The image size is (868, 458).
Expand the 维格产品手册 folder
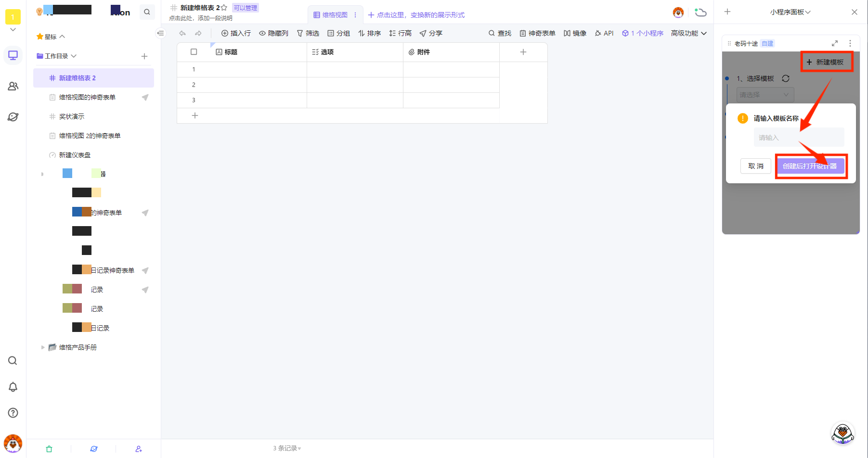43,347
